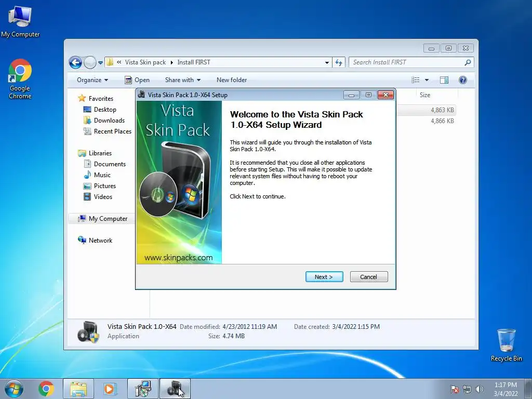Click Vista Skin Pack setup taskbar button
Viewport: 532px width, 399px height.
pos(175,389)
